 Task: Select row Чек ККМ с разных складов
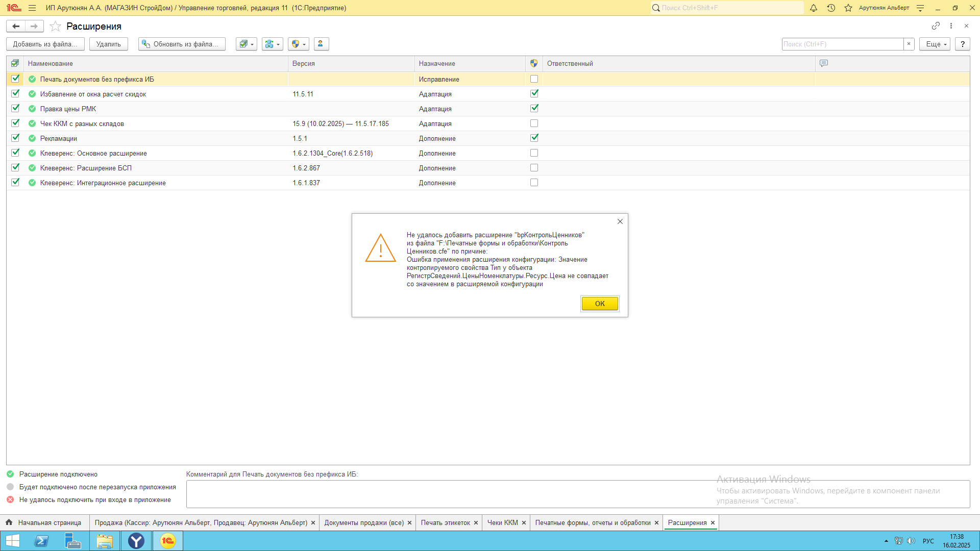488,123
